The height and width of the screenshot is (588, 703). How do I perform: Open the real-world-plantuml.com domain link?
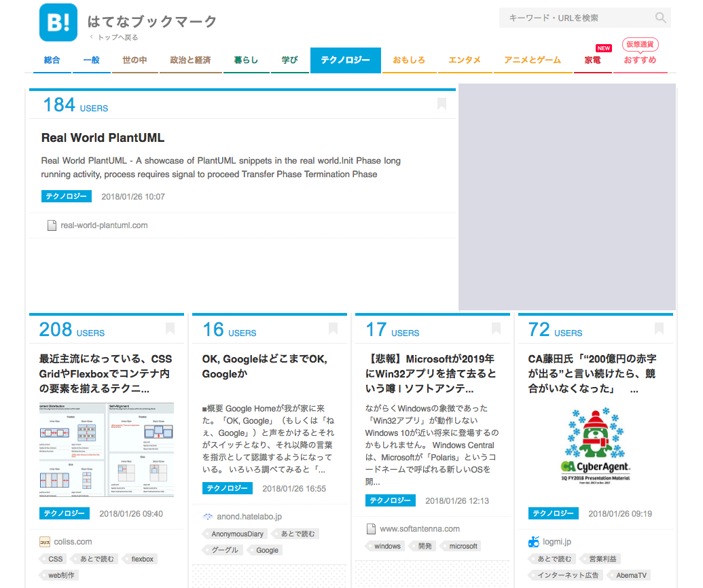pyautogui.click(x=104, y=225)
